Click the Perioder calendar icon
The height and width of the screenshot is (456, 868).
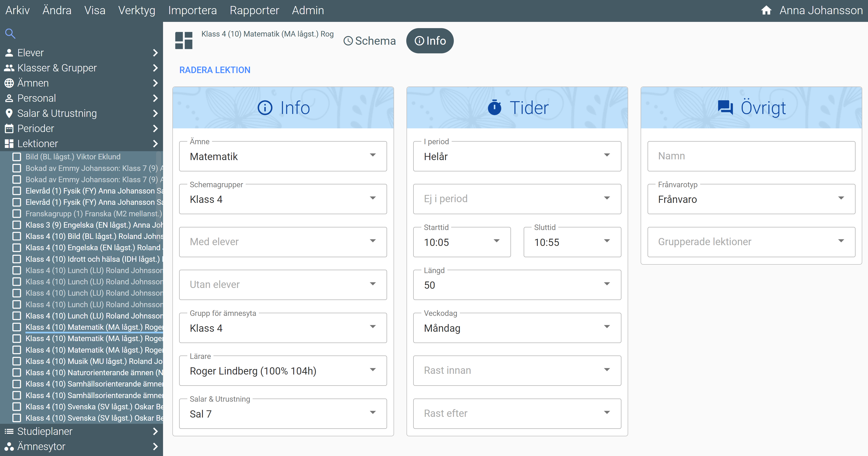point(9,129)
